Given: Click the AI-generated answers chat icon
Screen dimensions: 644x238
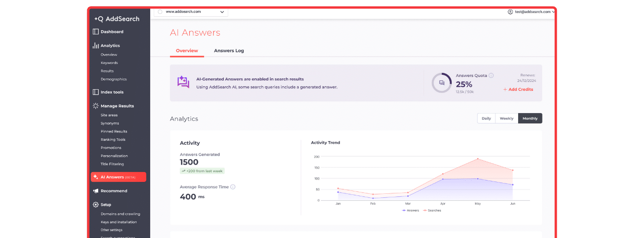Looking at the screenshot, I should pyautogui.click(x=183, y=82).
